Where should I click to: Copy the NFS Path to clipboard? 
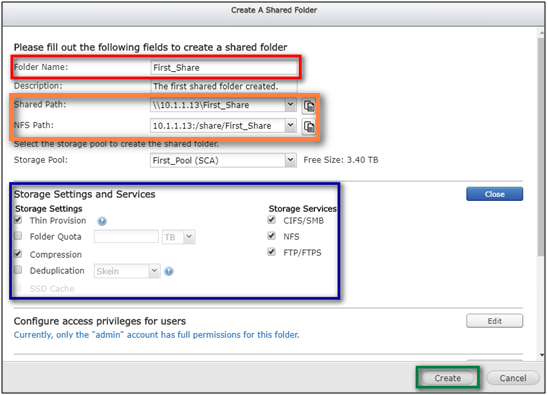309,127
